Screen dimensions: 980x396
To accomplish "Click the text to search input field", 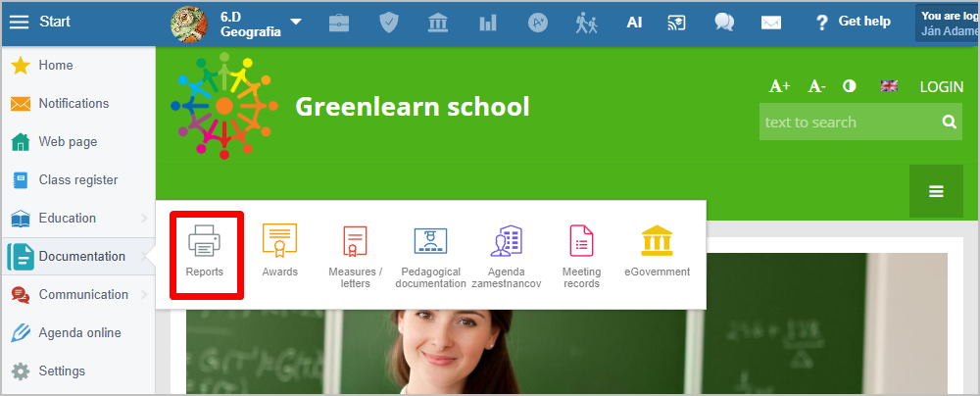I will tap(848, 123).
